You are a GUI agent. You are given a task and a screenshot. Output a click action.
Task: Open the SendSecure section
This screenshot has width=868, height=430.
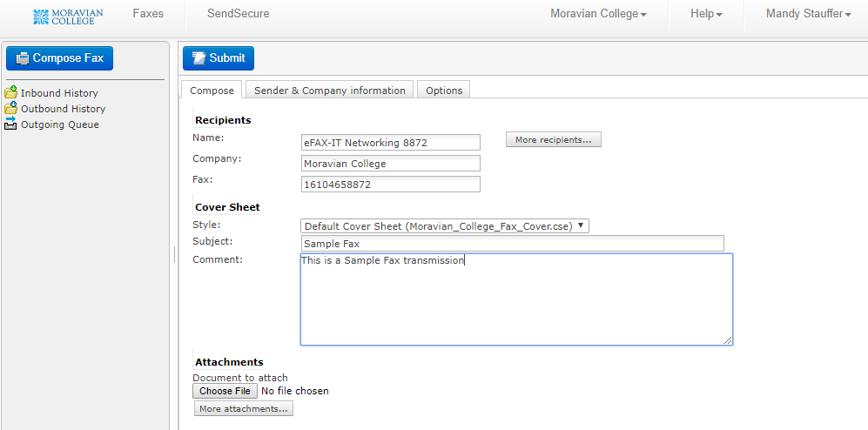point(238,14)
